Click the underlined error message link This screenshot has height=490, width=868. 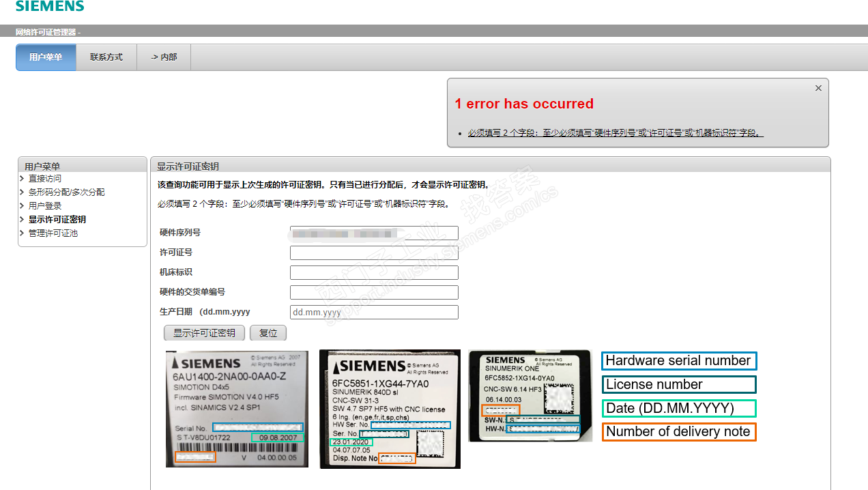click(x=616, y=133)
